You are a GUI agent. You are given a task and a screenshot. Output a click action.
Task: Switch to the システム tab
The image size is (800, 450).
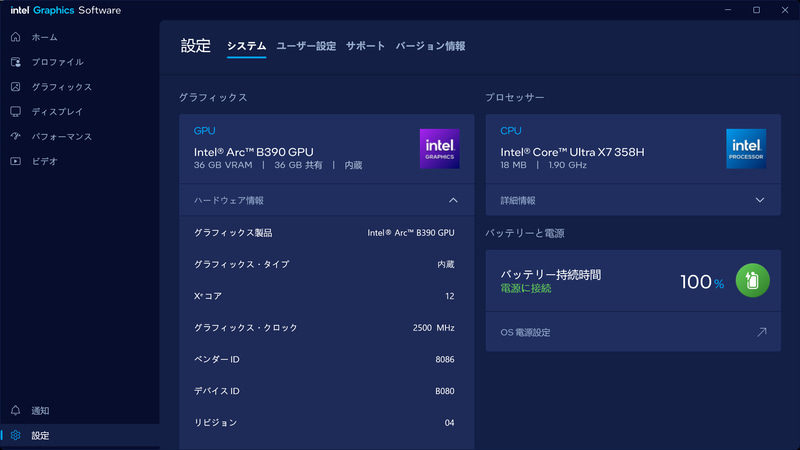click(246, 46)
